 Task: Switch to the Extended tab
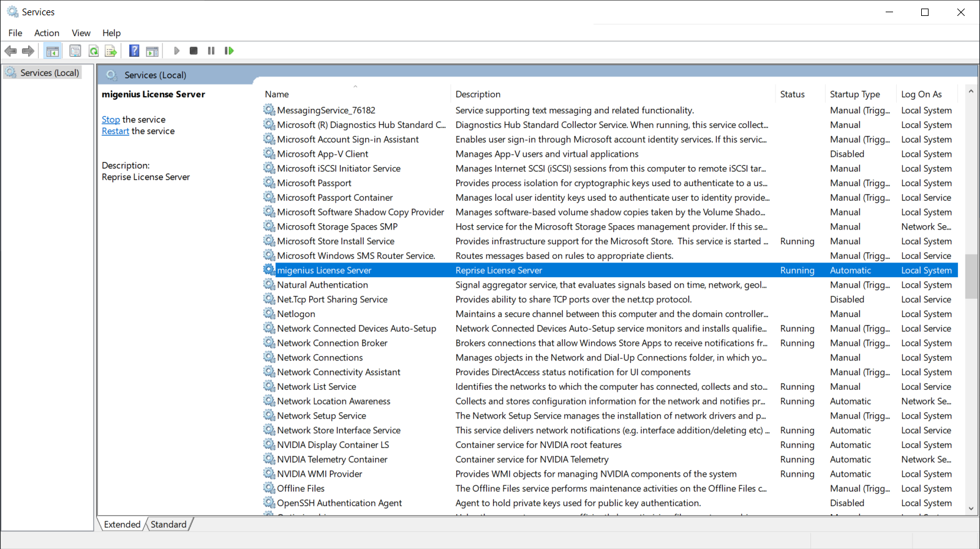point(123,525)
